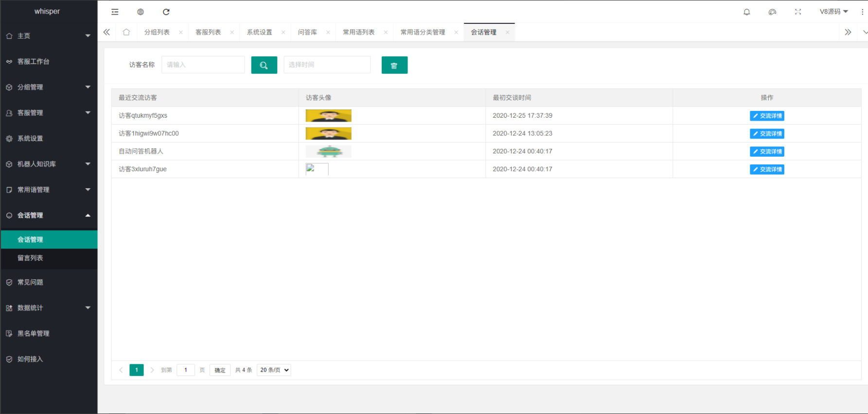Click the 访客名称 input field

tap(203, 65)
